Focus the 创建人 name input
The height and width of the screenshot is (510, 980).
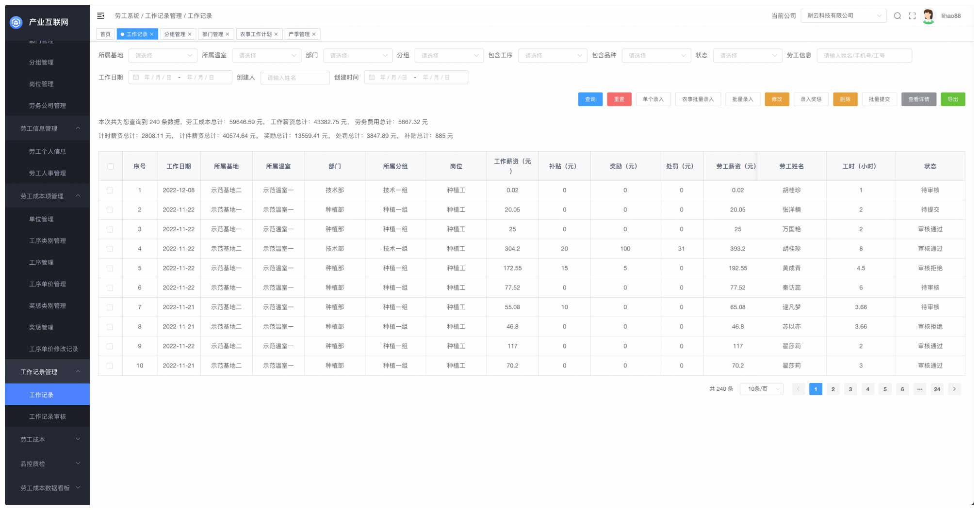tap(295, 78)
